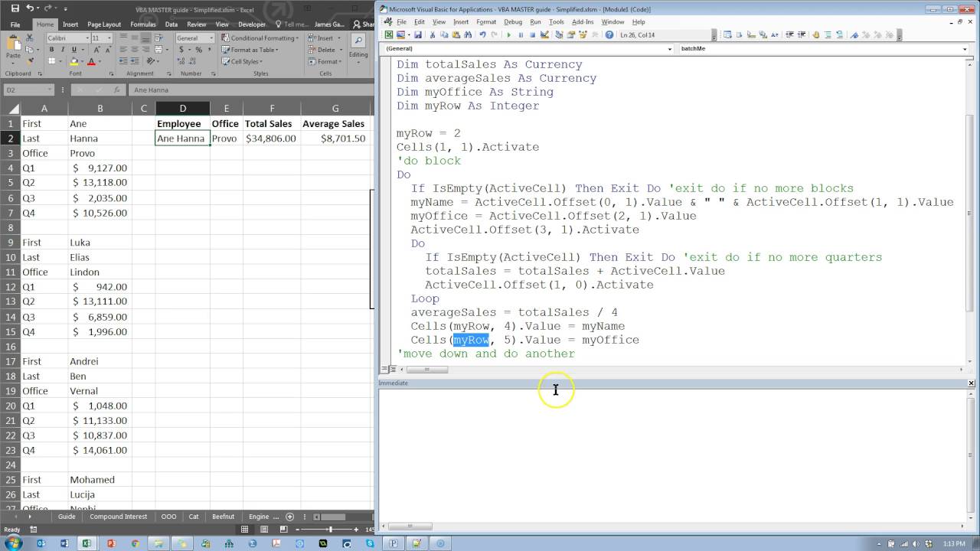
Task: Click the Break pause icon in VBA toolbar
Action: (521, 34)
